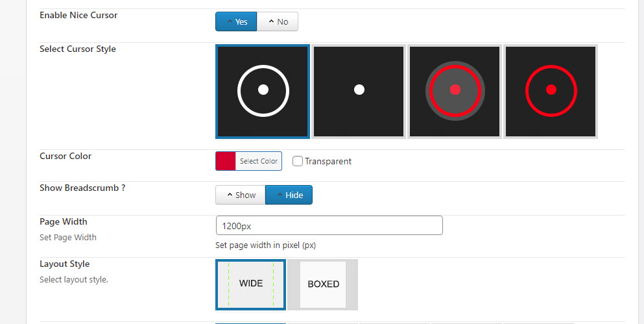The height and width of the screenshot is (324, 644).
Task: Click the "Select Cursor Style" label
Action: [78, 49]
